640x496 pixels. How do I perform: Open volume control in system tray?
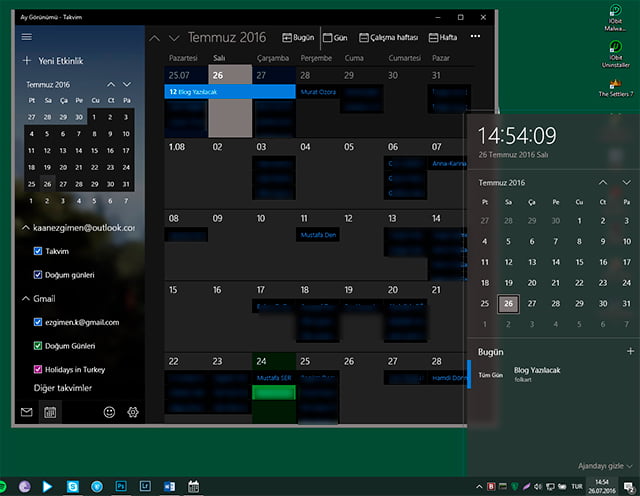538,486
